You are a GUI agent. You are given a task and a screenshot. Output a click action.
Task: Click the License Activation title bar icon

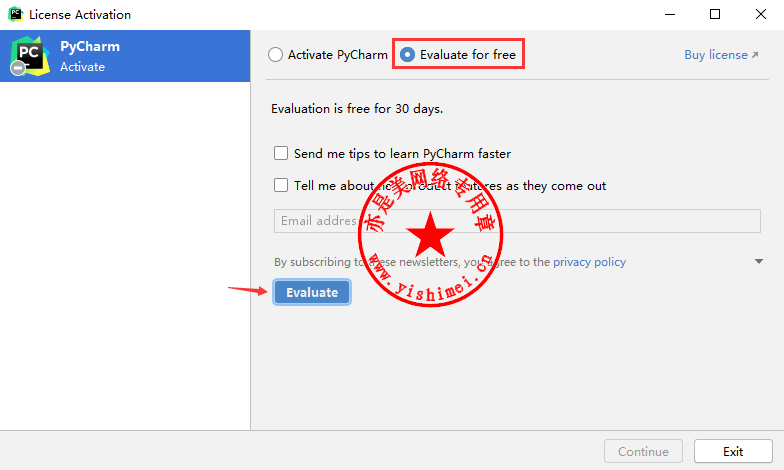16,14
